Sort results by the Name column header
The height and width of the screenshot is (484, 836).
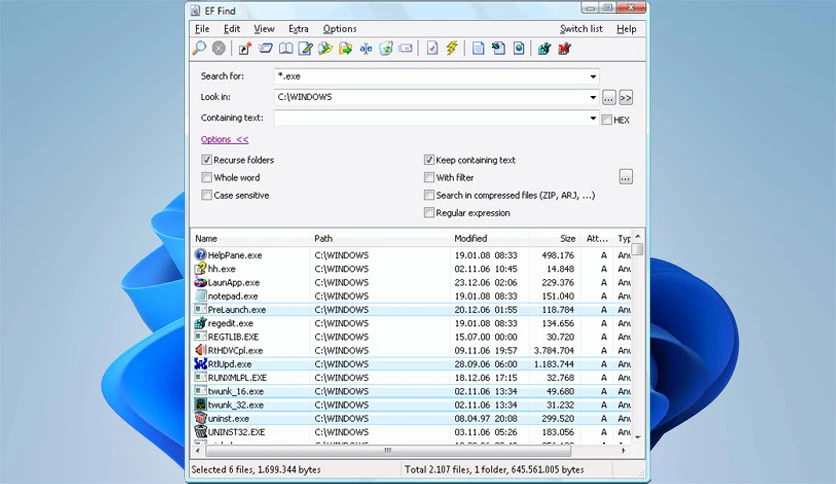click(251, 238)
